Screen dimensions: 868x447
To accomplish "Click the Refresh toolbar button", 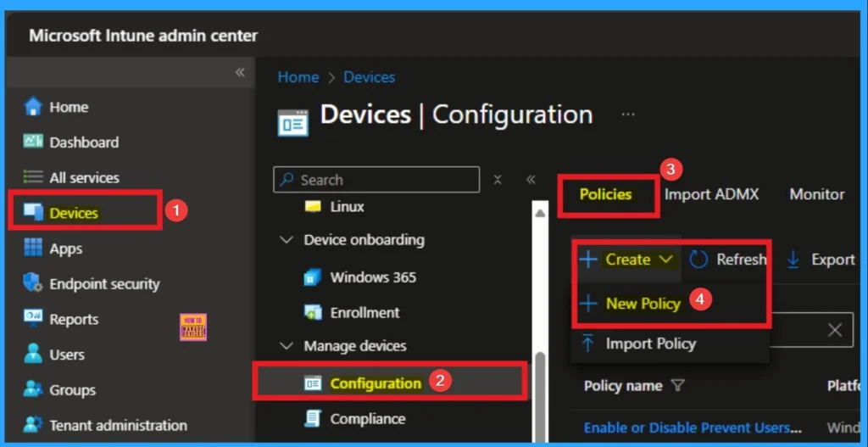I will click(728, 260).
